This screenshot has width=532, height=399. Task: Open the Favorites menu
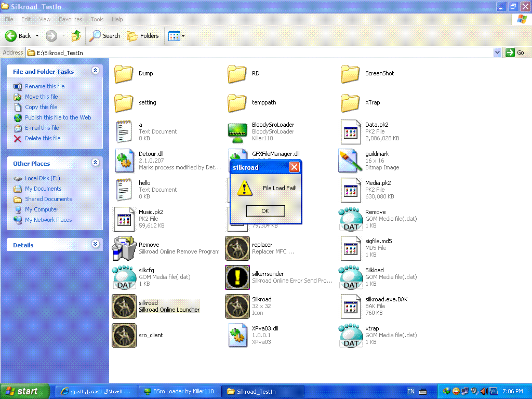(x=71, y=19)
